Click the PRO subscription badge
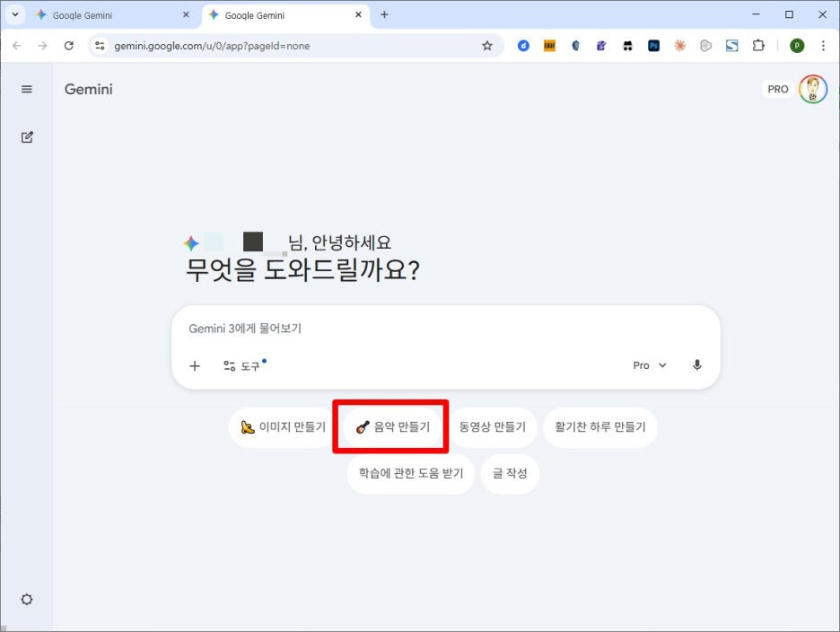 pos(778,89)
